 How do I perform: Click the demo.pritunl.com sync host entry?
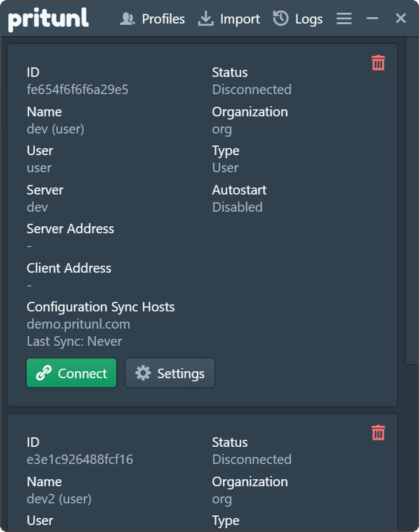tap(78, 324)
